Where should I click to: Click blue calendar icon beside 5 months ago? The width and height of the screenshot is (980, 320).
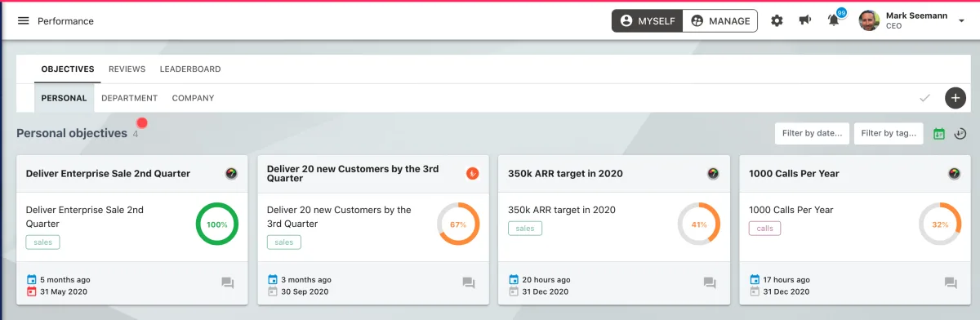coord(32,279)
